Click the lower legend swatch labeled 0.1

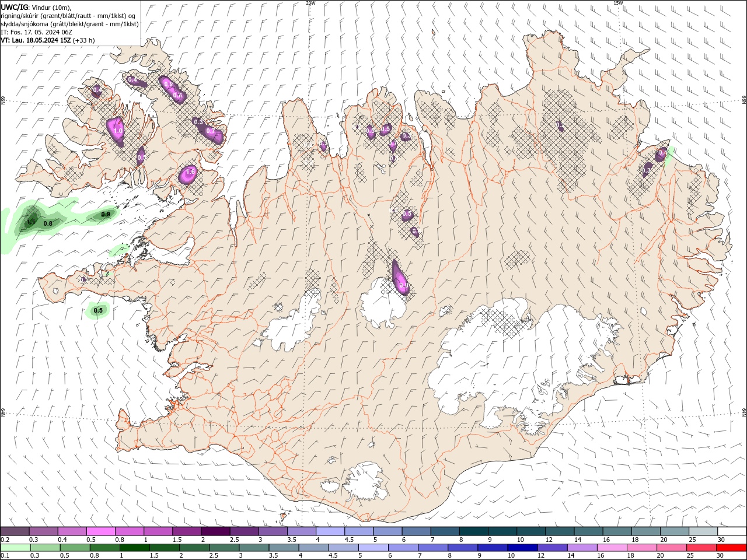(x=15, y=548)
